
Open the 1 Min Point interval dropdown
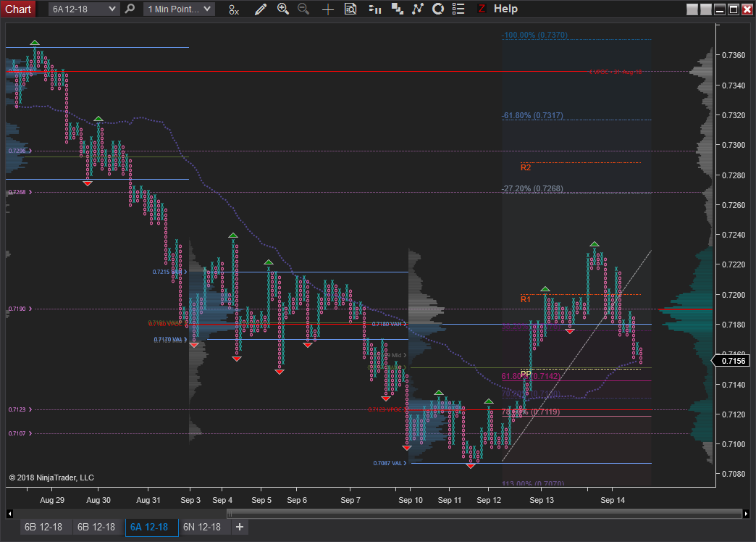click(179, 9)
